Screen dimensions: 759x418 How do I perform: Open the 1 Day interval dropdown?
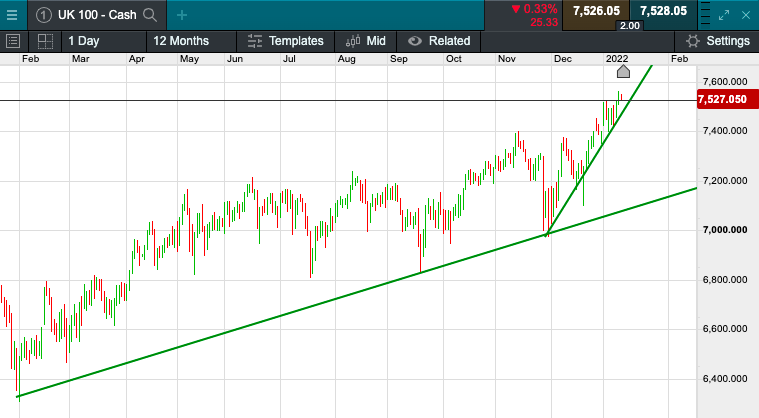[x=83, y=41]
